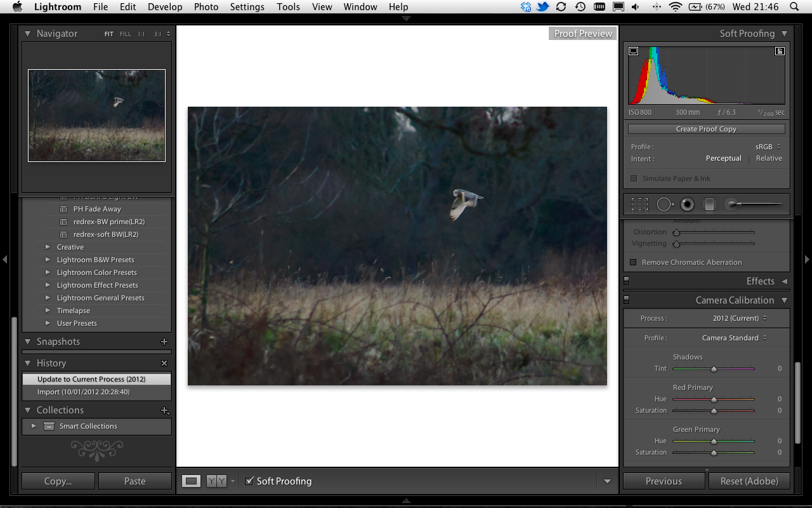Open the View menu
Viewport: 812px width, 508px height.
coord(322,7)
